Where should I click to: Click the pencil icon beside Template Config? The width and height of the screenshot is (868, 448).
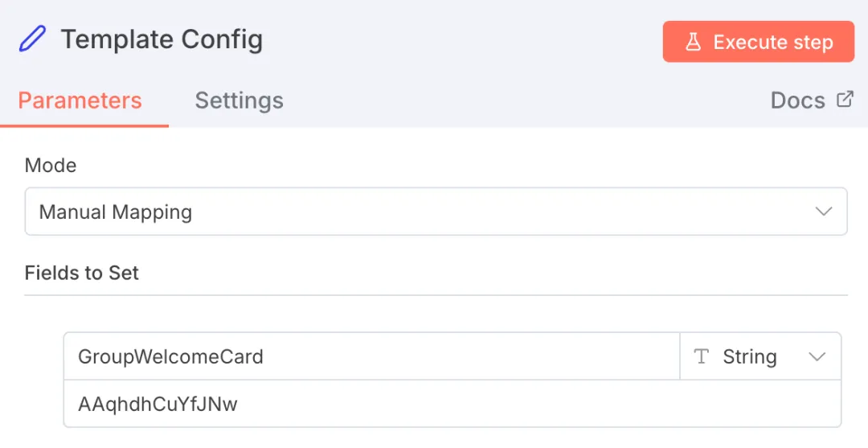32,39
